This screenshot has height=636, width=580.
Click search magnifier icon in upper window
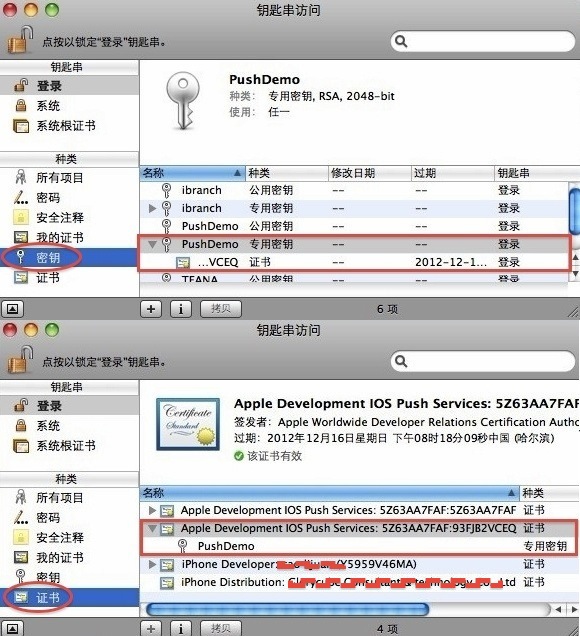pyautogui.click(x=401, y=41)
